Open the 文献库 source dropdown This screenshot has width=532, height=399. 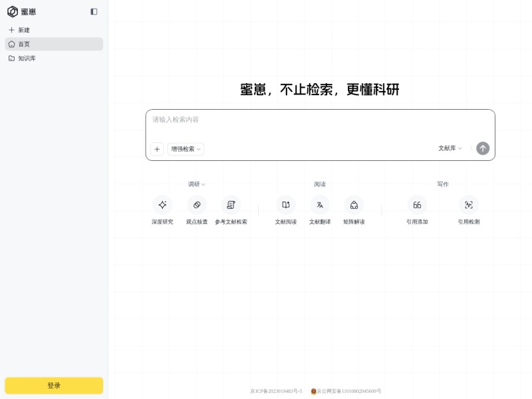coord(450,148)
